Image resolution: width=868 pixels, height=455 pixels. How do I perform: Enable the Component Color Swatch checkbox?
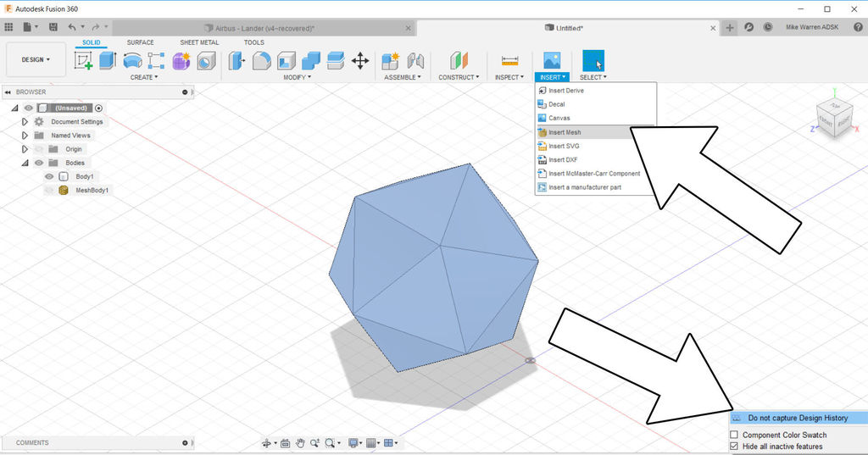point(734,435)
